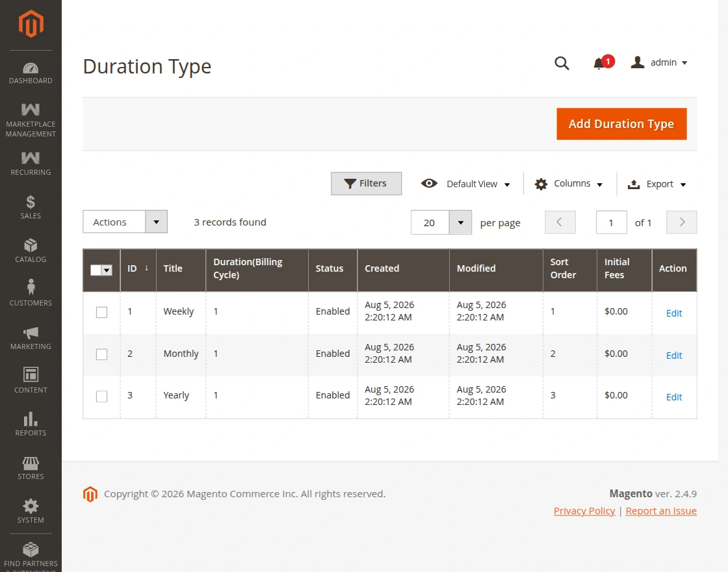
Task: Click the $0.00 fee in Yearly row
Action: tap(616, 396)
